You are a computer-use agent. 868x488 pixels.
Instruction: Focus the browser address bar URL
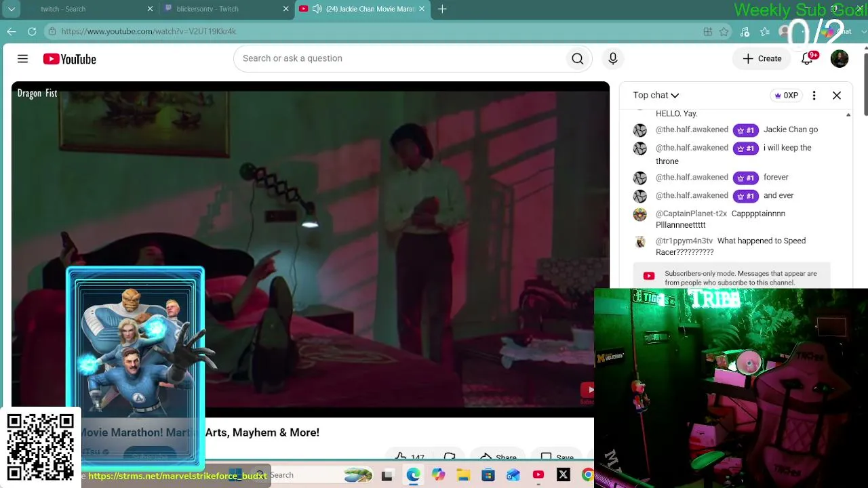(149, 31)
